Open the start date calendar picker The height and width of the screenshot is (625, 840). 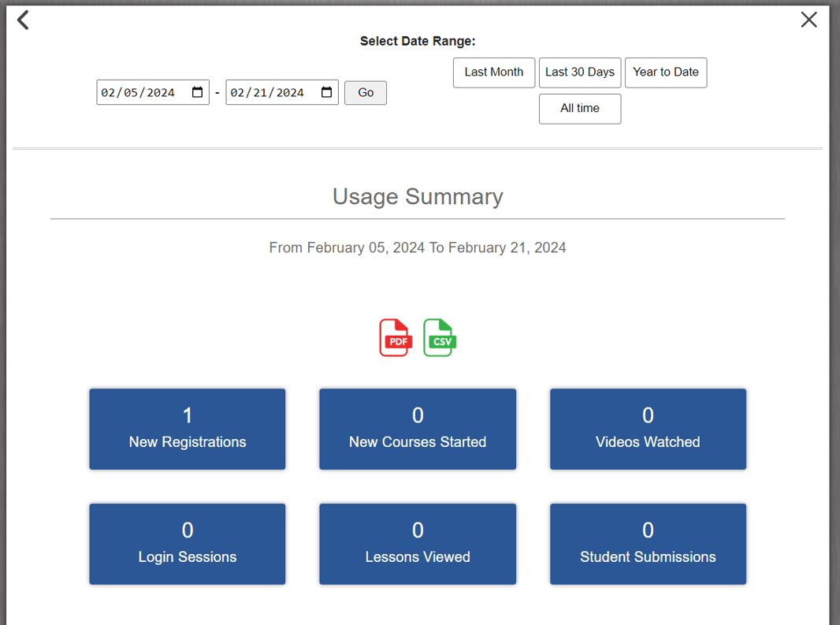197,93
